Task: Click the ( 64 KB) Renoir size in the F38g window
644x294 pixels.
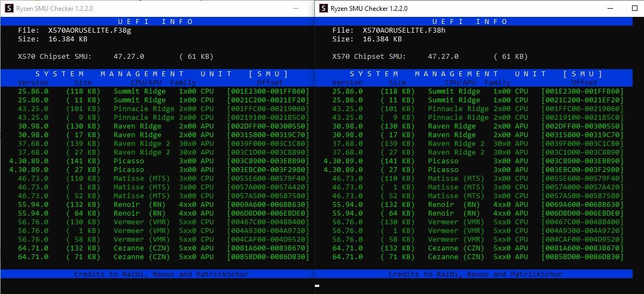Action: coord(83,213)
